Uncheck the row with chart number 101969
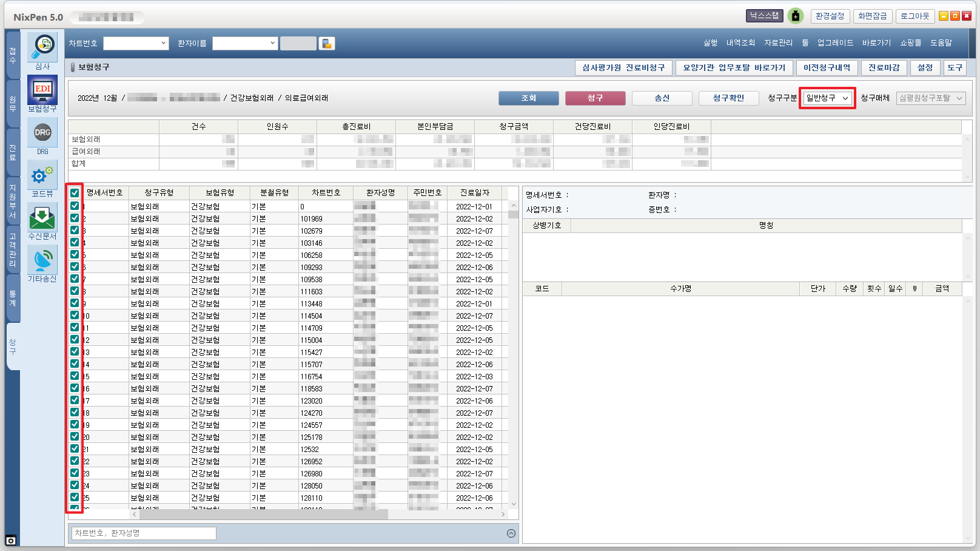 [75, 218]
